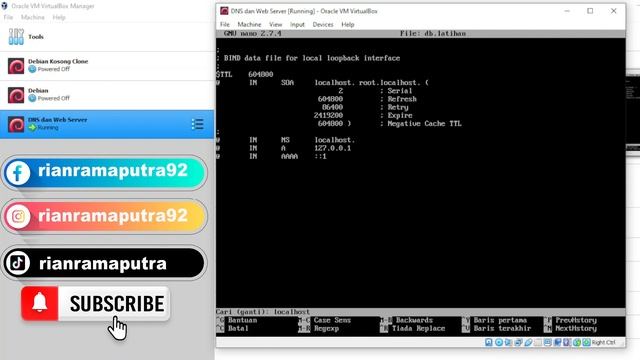Click the BIND data file comment line
Image resolution: width=640 pixels, height=360 pixels.
(308, 58)
